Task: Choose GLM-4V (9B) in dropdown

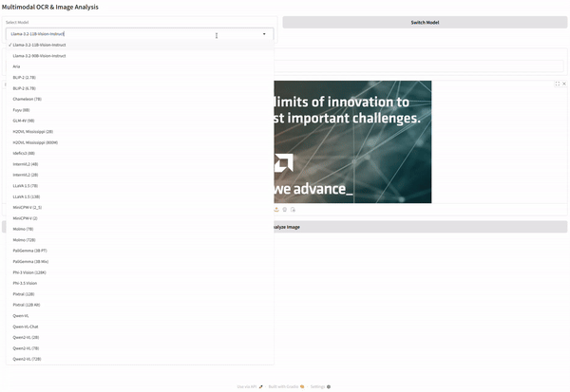Action: click(x=24, y=121)
